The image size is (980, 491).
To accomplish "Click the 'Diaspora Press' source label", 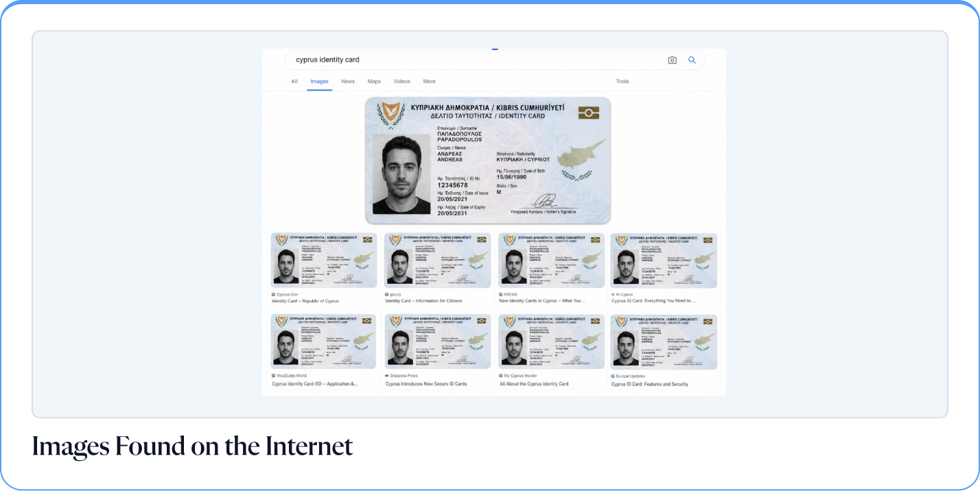I will (x=404, y=376).
